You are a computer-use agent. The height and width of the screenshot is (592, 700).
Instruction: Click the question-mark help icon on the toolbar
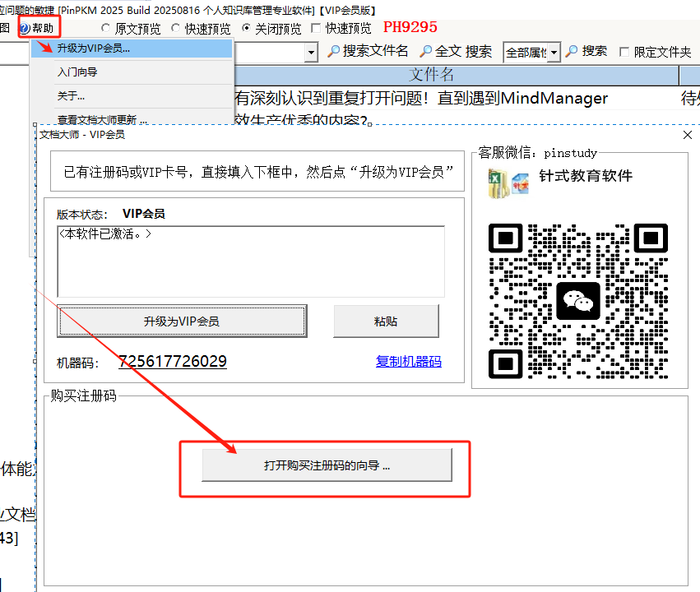point(26,27)
